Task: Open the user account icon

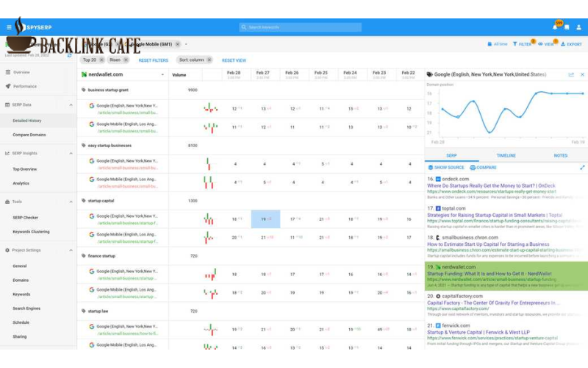Action: pos(578,27)
